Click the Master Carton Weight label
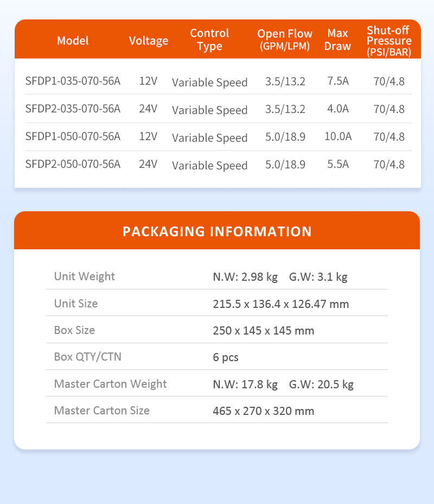Image resolution: width=434 pixels, height=504 pixels. coord(110,384)
